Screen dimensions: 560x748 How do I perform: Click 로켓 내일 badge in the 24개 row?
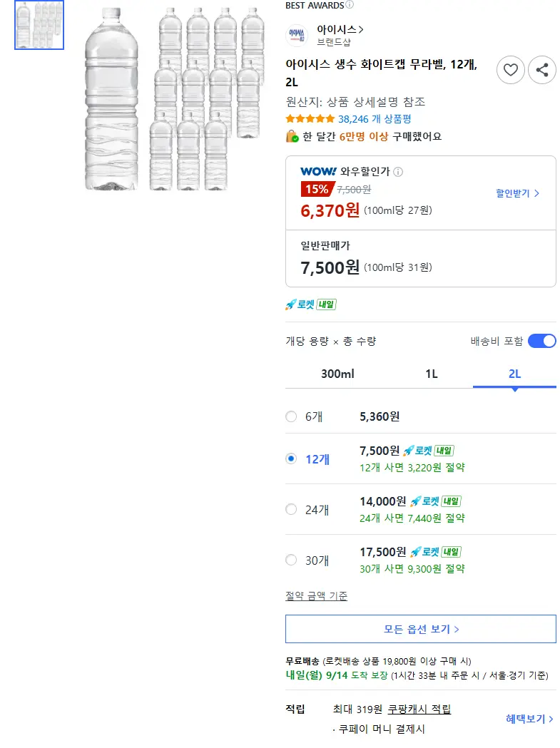click(436, 501)
